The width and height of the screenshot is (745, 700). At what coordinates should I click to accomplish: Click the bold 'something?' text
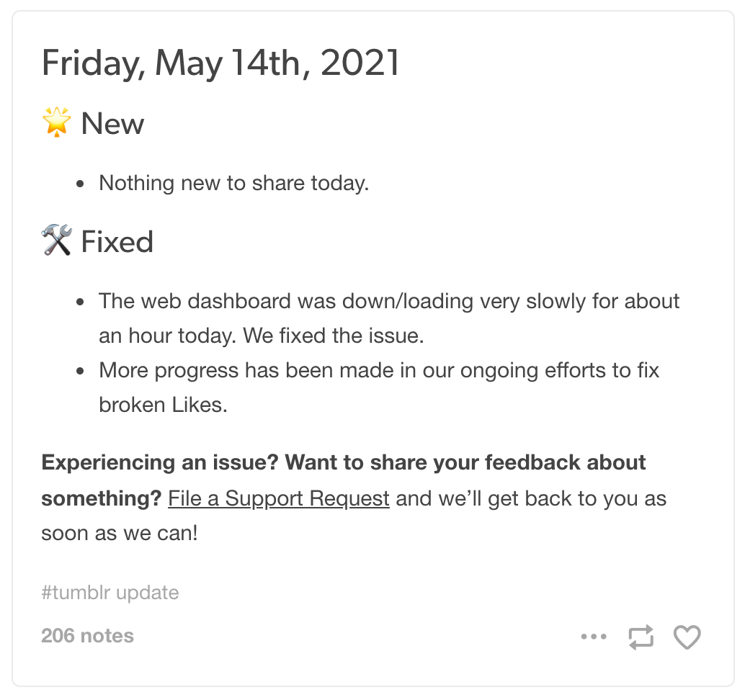101,498
